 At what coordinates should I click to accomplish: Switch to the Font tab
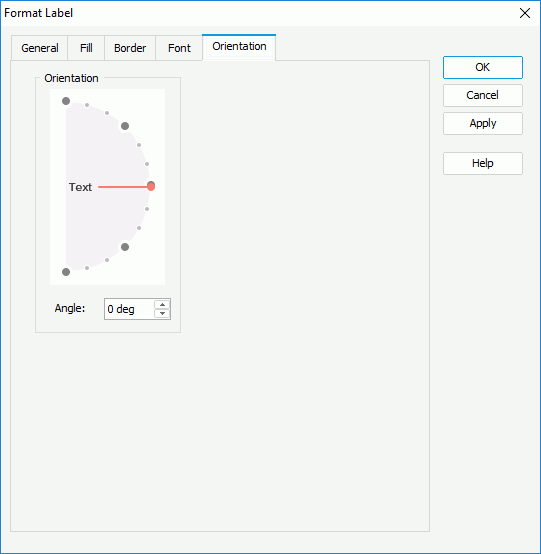pyautogui.click(x=179, y=48)
